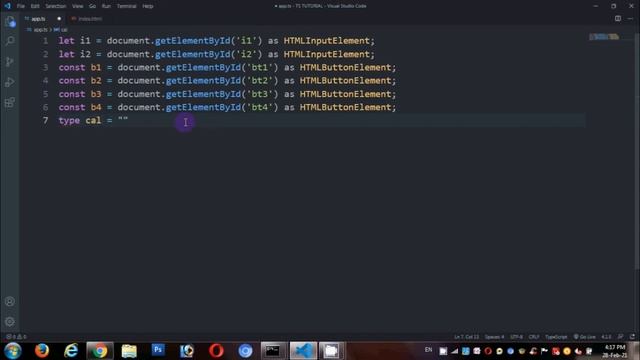Viewport: 640px width, 360px height.
Task: Select language mode TypeScript in the status bar
Action: [x=556, y=337]
